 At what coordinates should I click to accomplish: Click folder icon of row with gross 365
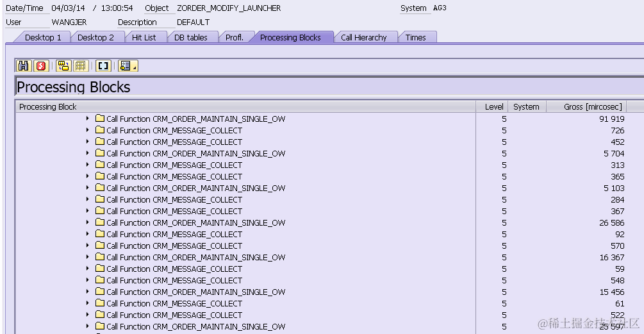(100, 176)
